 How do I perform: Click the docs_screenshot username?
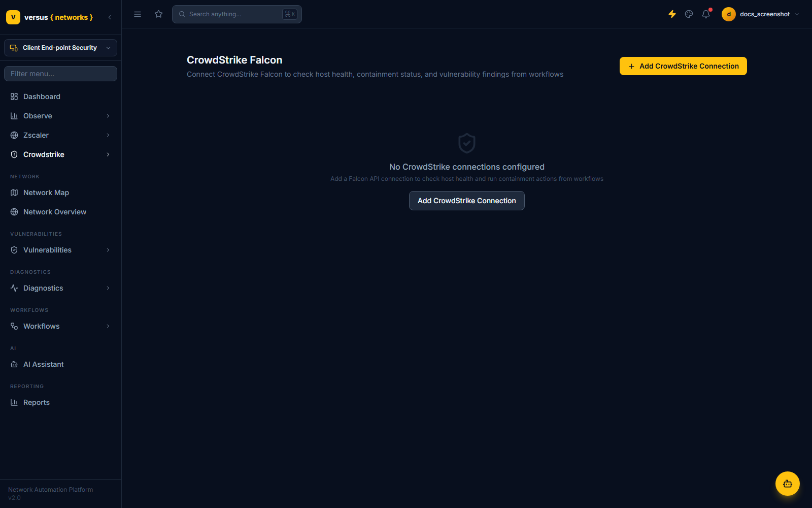click(x=765, y=14)
